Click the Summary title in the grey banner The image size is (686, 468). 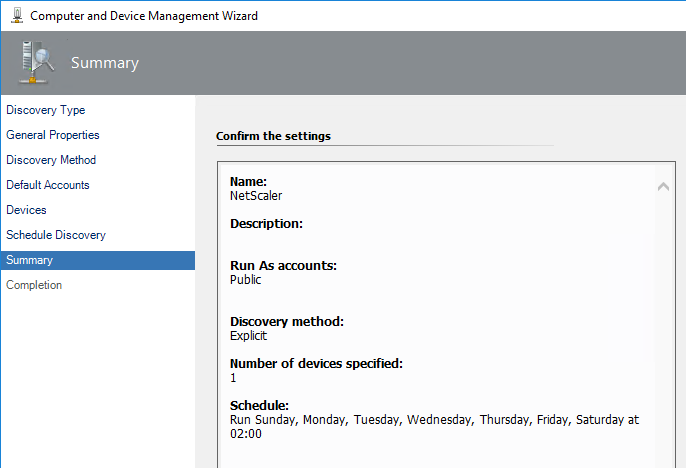coord(105,63)
